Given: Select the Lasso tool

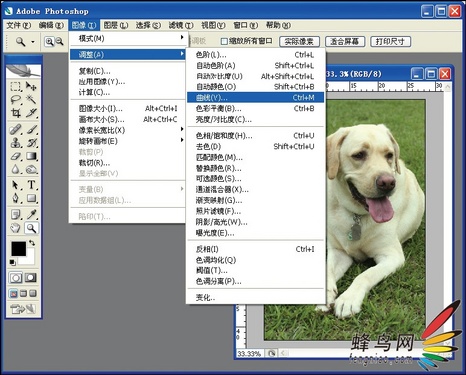Looking at the screenshot, I should tap(15, 100).
